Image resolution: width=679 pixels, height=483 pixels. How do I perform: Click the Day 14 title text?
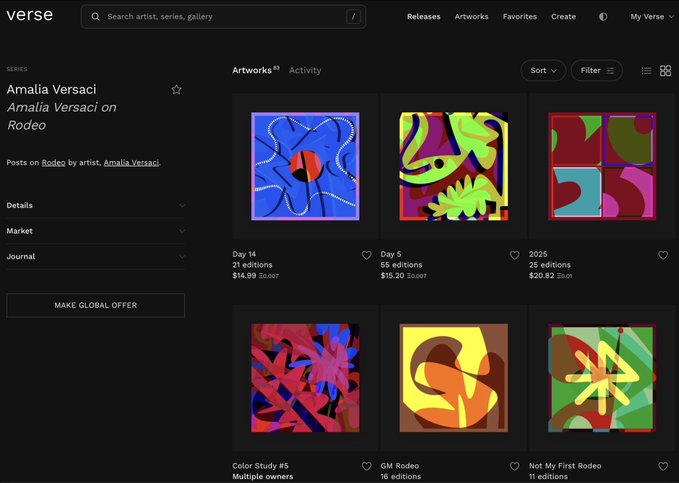coord(244,254)
